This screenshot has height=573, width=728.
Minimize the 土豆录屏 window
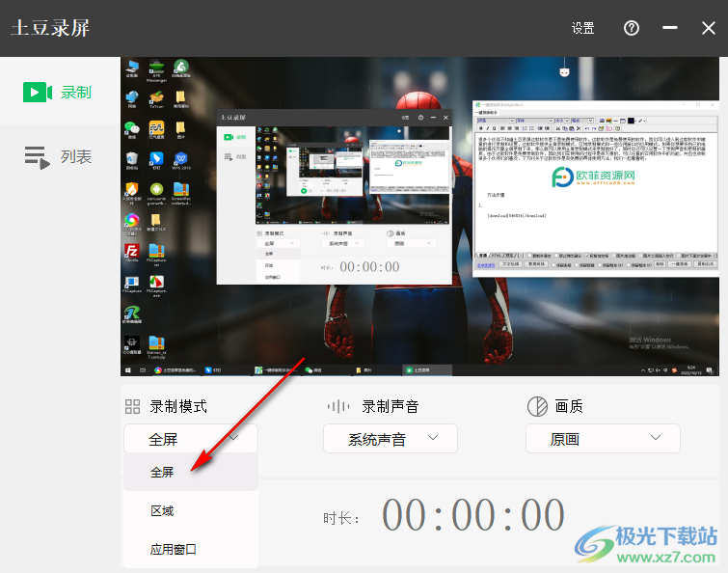click(669, 28)
